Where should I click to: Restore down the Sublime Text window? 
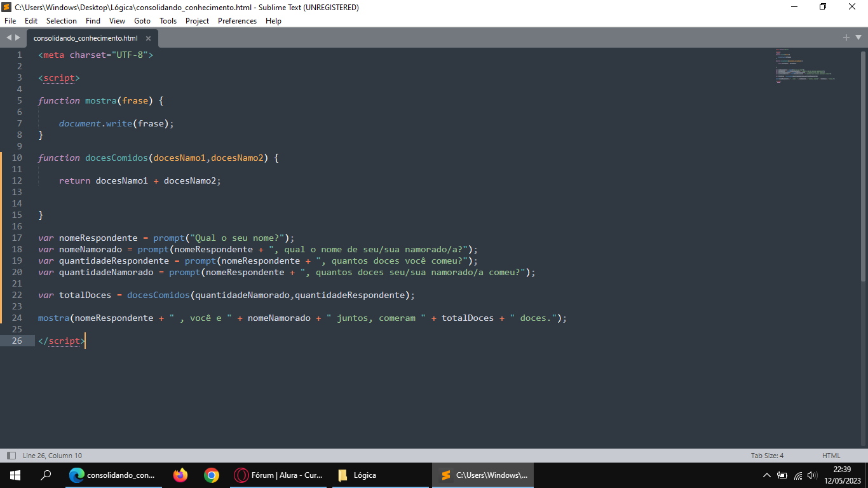click(823, 7)
